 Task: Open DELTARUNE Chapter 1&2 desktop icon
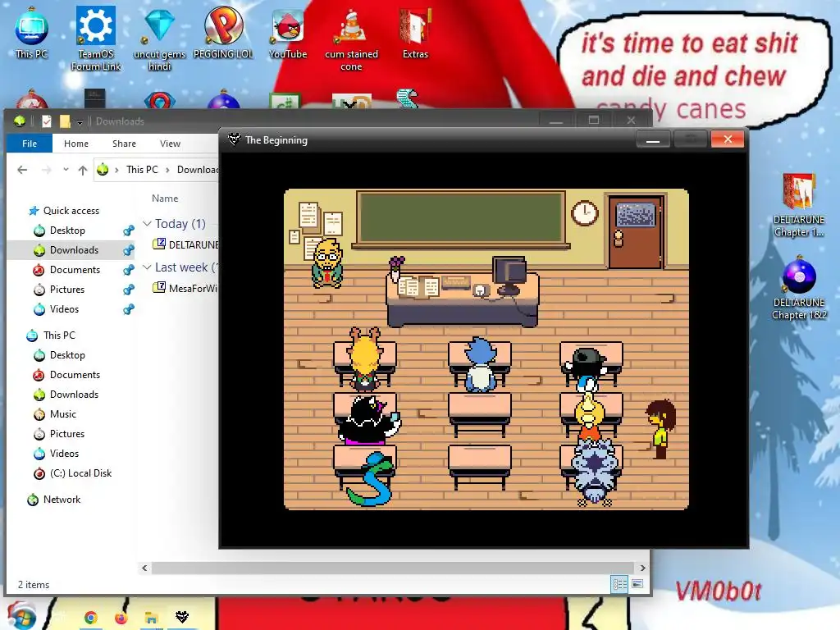[x=799, y=290]
